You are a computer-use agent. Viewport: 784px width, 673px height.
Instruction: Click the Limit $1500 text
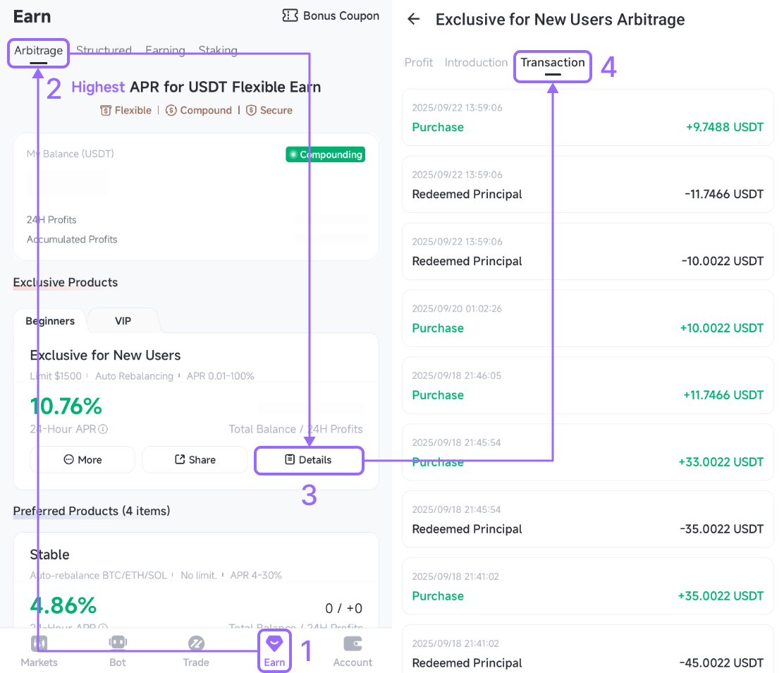click(x=56, y=376)
